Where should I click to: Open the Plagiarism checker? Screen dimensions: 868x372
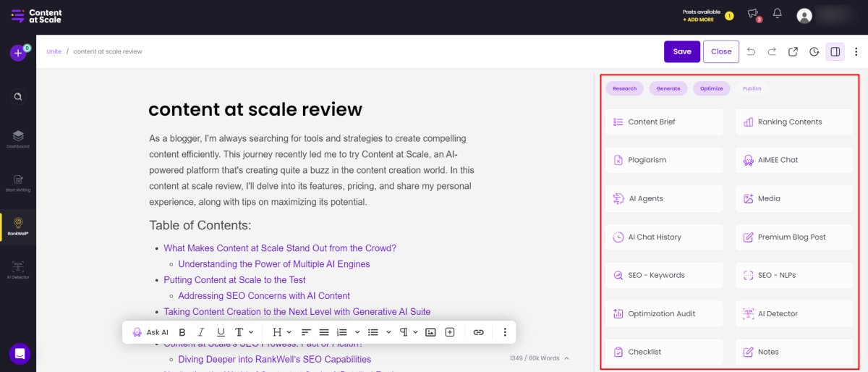(x=664, y=160)
